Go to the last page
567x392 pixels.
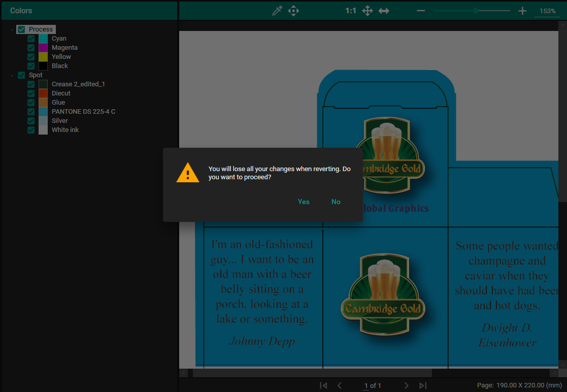click(x=423, y=385)
